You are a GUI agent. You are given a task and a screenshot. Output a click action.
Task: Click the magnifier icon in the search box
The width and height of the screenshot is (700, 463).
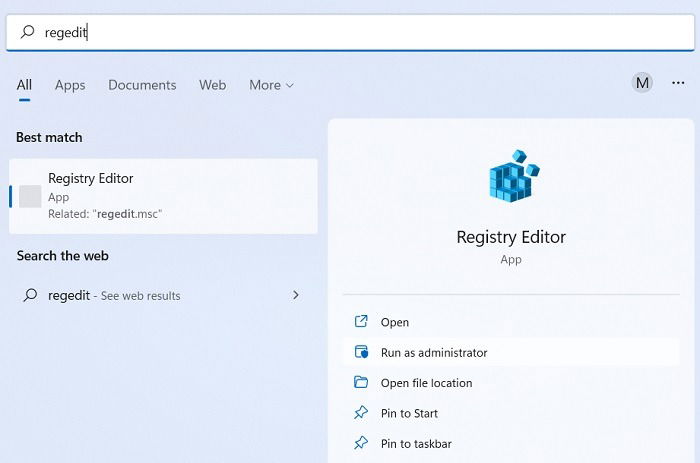(28, 32)
